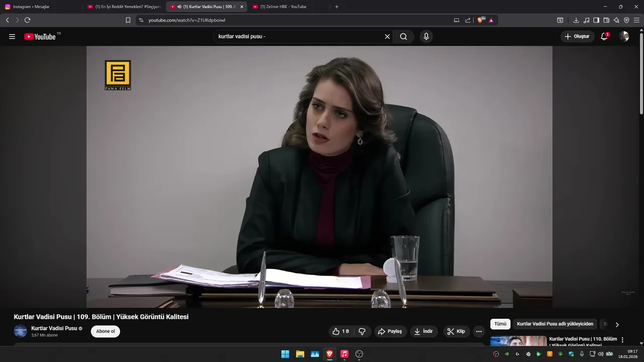Screen dimensions: 644x362
Task: Create a clip with Klip button
Action: [456, 331]
